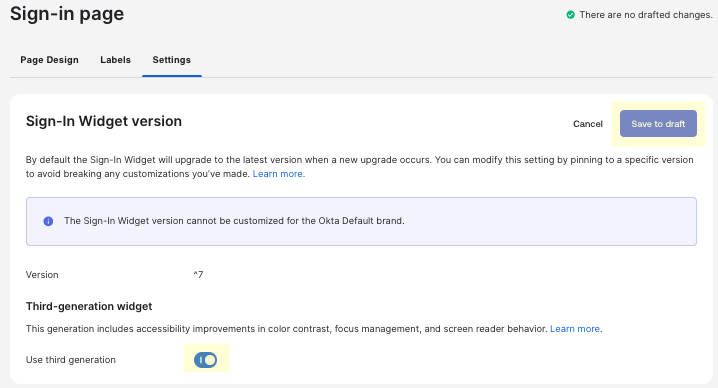
Task: Switch to the Labels tab
Action: [x=115, y=60]
